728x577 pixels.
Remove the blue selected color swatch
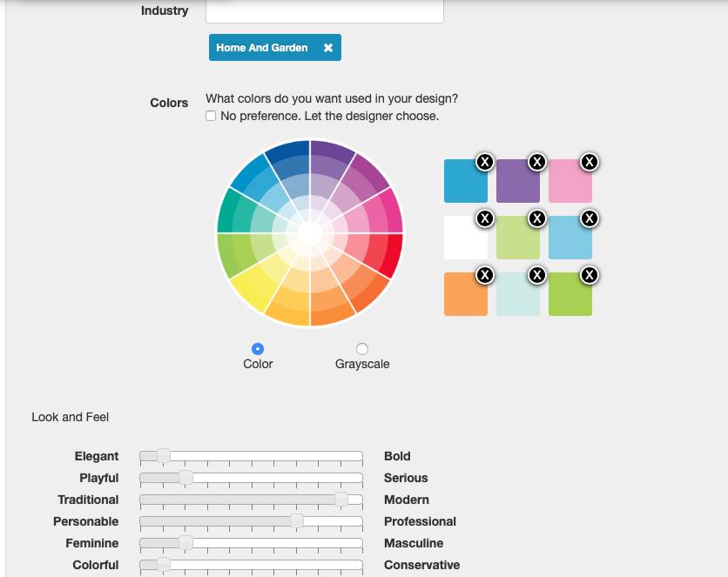[485, 162]
